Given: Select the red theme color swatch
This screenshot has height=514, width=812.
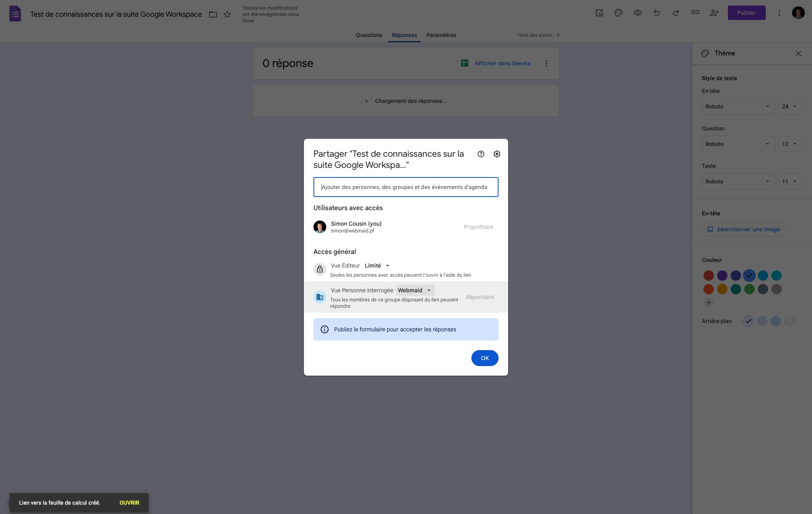Looking at the screenshot, I should (709, 276).
